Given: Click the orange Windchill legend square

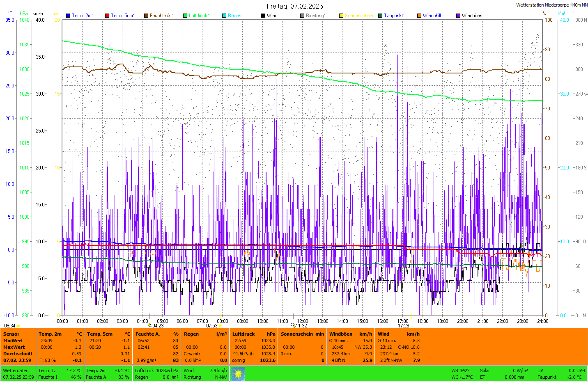Looking at the screenshot, I should click(x=419, y=16).
